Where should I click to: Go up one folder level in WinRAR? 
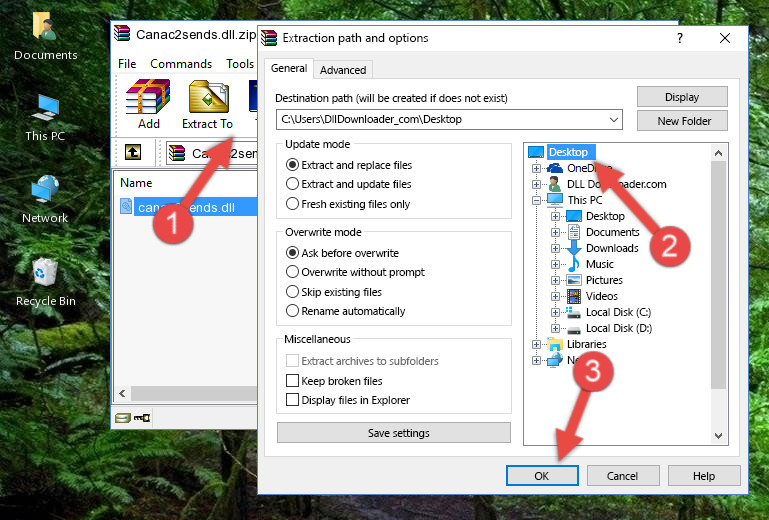coord(133,152)
